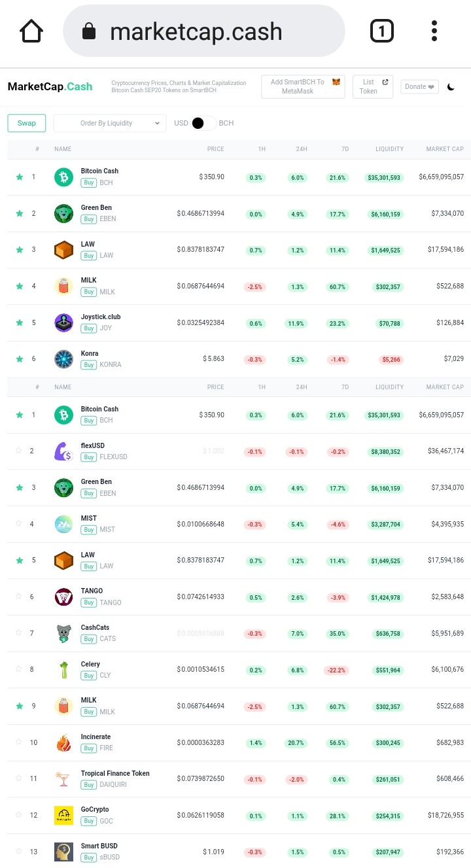Viewport: 471px width, 868px height.
Task: Toggle the USD/BCH currency switch
Action: point(203,123)
